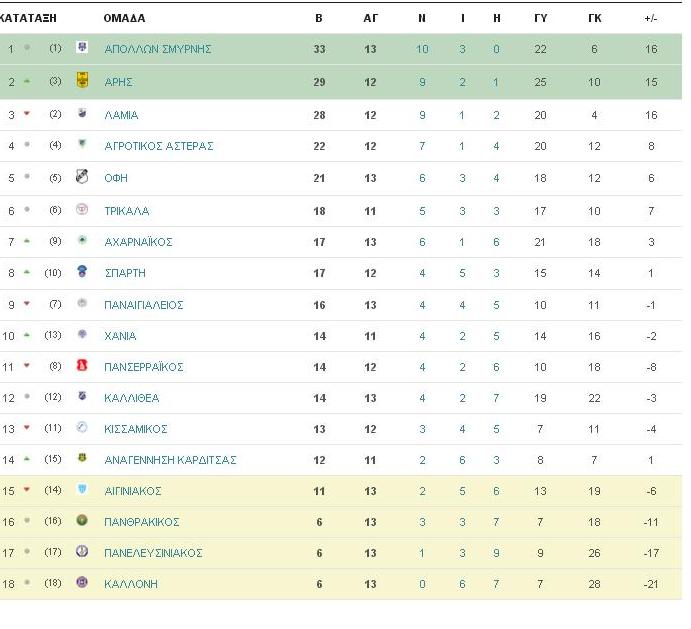Open the ΑΓΡΟΤΙΚΟΣ ΑΣΤΕΡΑΣ team page
This screenshot has width=691, height=629.
click(159, 146)
